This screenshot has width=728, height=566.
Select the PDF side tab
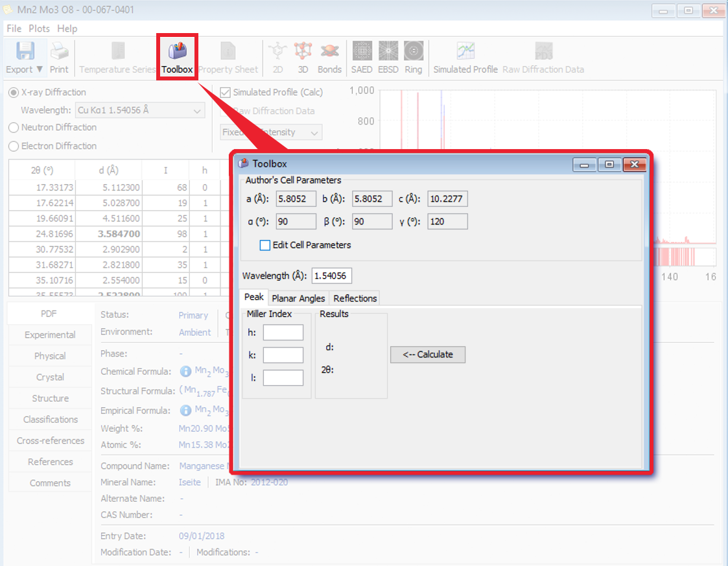pos(50,314)
